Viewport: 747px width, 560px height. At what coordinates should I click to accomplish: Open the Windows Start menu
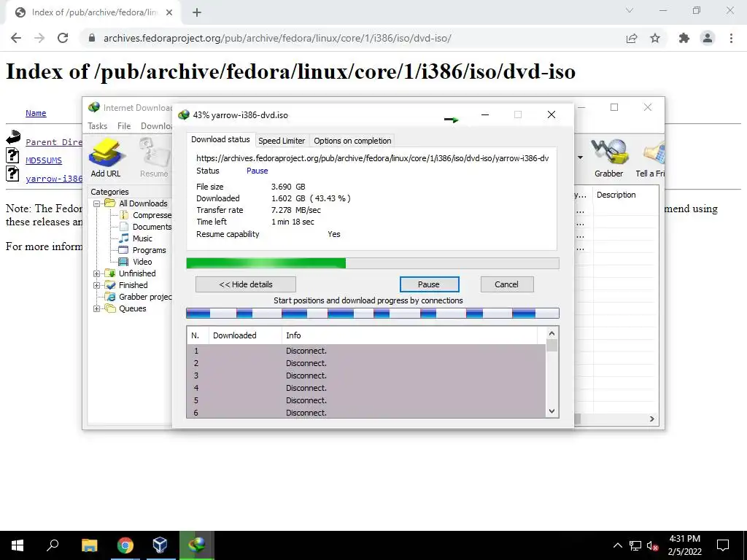coord(18,545)
